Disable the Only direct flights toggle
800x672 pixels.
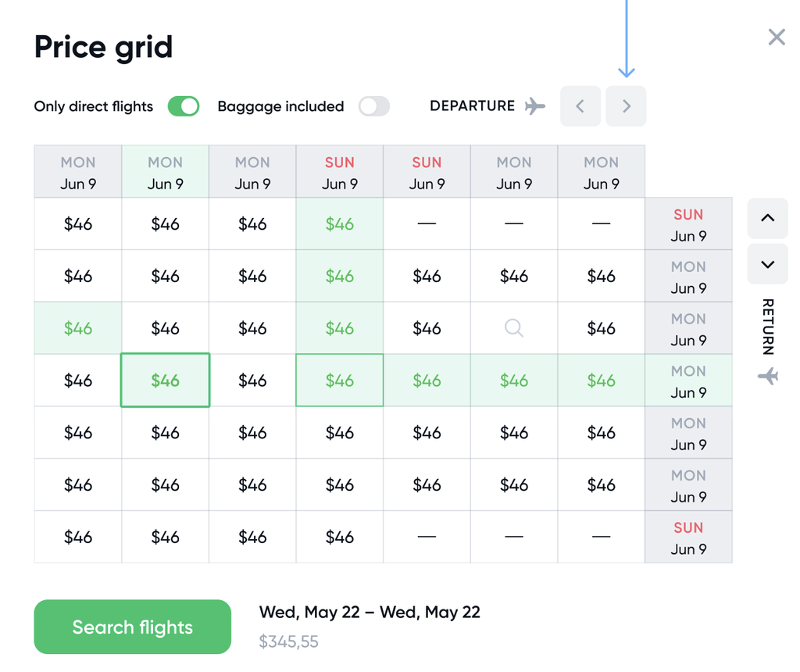[x=184, y=106]
